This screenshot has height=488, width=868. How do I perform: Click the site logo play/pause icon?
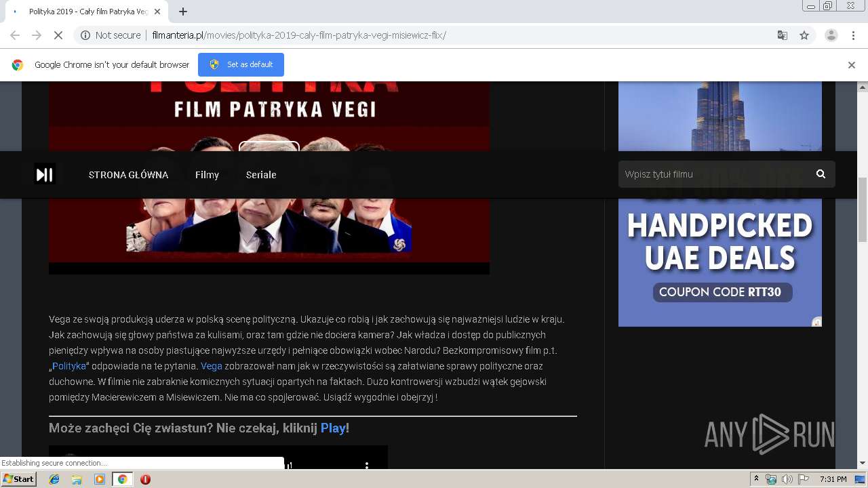point(45,175)
